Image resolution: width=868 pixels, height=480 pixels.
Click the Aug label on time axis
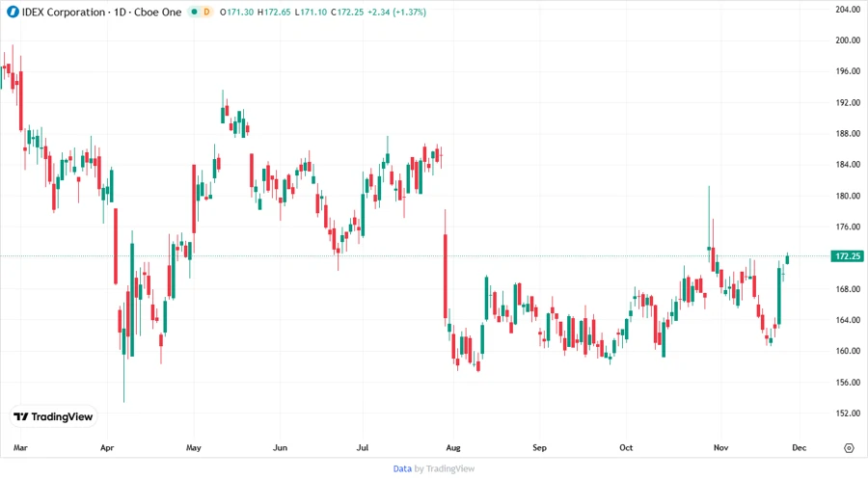[453, 448]
